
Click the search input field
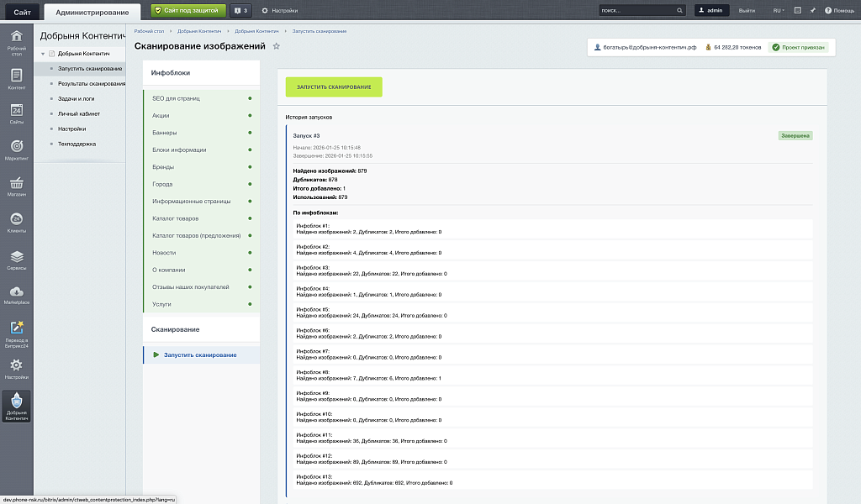[638, 10]
